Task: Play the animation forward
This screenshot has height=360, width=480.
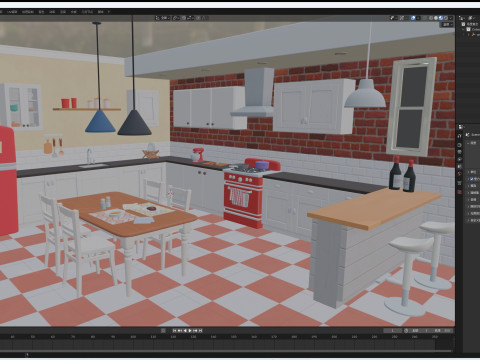Action: click(x=190, y=331)
